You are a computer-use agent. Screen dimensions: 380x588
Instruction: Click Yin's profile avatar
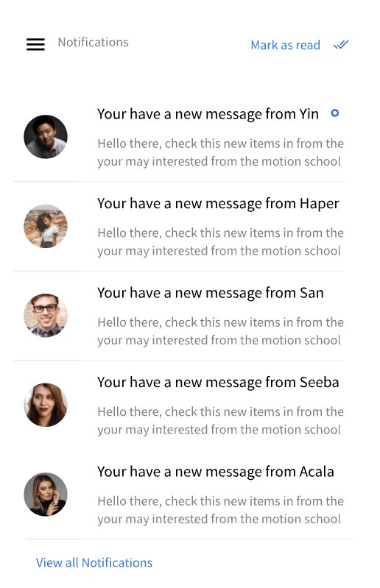(x=46, y=136)
